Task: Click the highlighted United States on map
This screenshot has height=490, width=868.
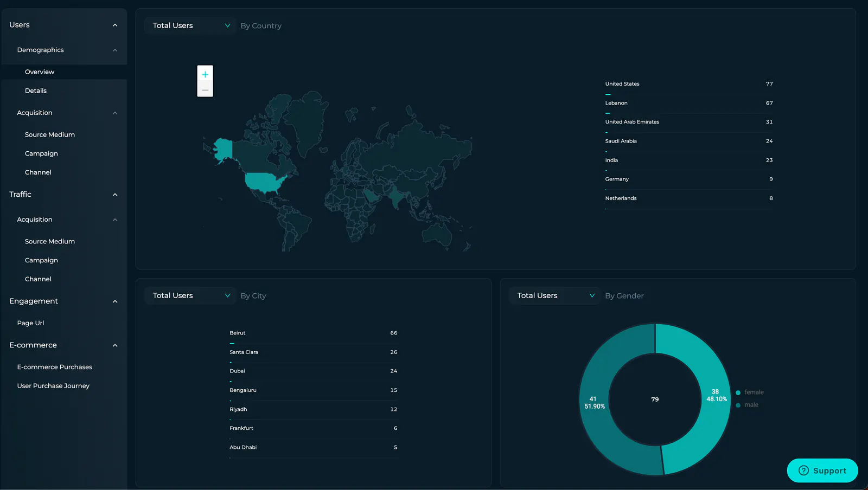Action: (265, 182)
